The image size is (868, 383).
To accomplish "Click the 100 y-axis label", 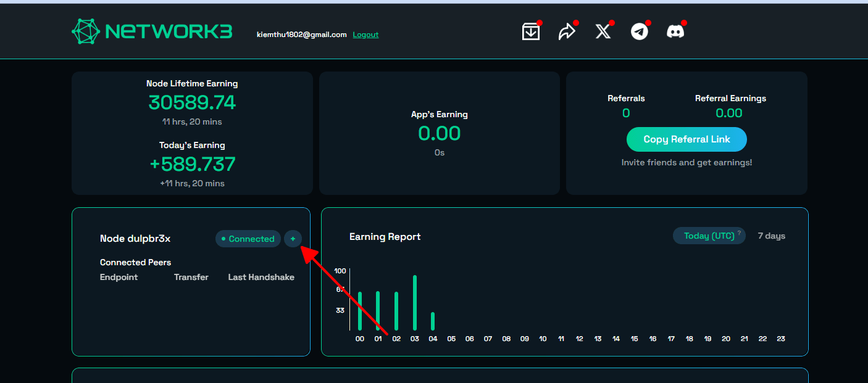I will (340, 271).
